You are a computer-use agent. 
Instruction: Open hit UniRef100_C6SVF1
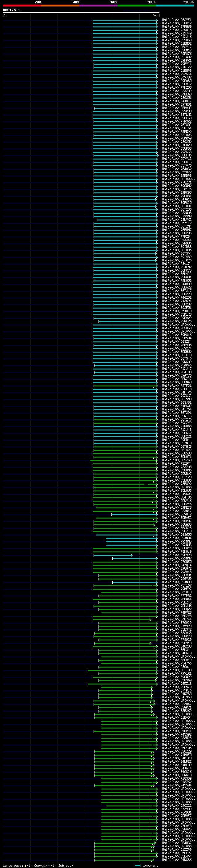pyautogui.click(x=177, y=20)
